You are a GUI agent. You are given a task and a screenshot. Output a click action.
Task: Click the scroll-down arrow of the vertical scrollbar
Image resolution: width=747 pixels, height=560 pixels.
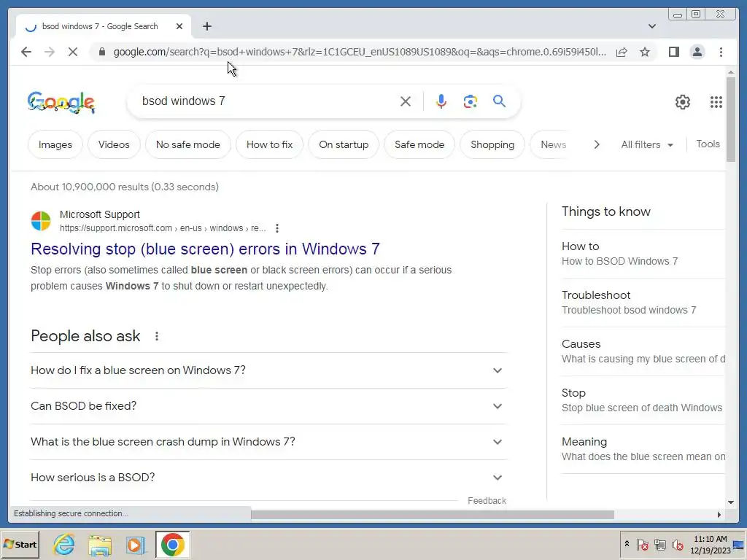point(731,502)
